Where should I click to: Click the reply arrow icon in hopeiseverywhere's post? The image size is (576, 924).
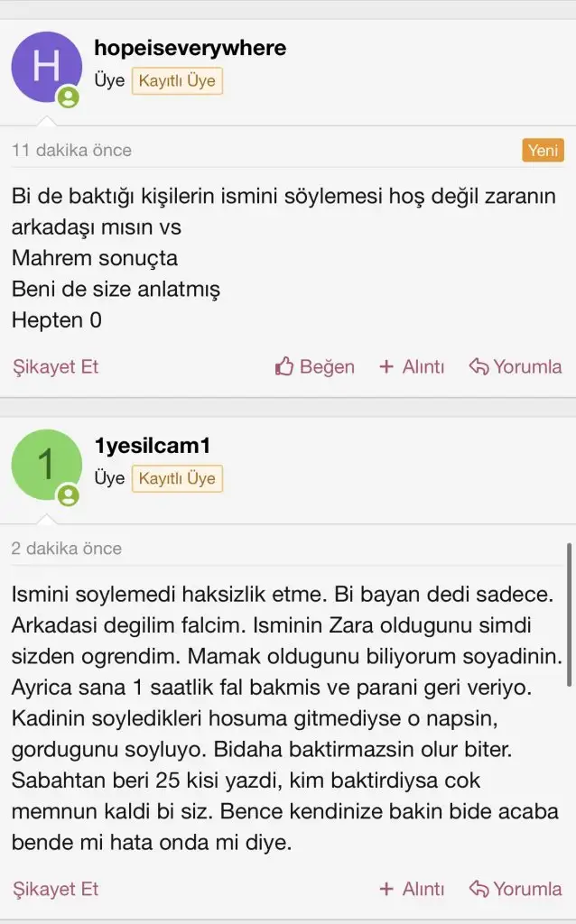[478, 366]
